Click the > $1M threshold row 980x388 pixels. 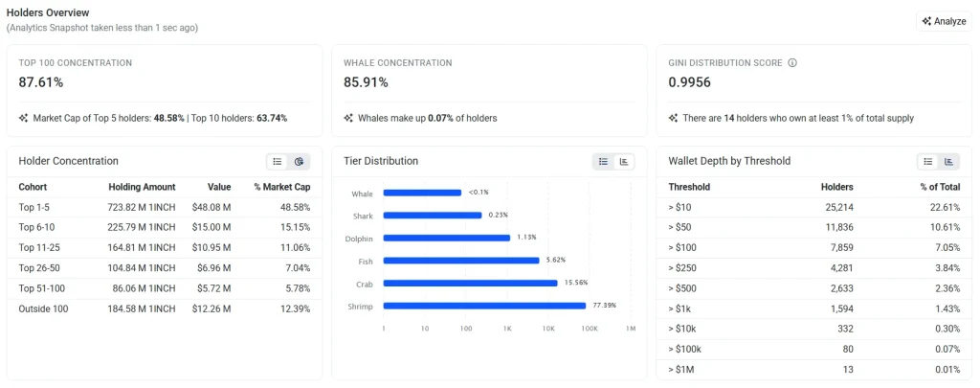coord(813,370)
